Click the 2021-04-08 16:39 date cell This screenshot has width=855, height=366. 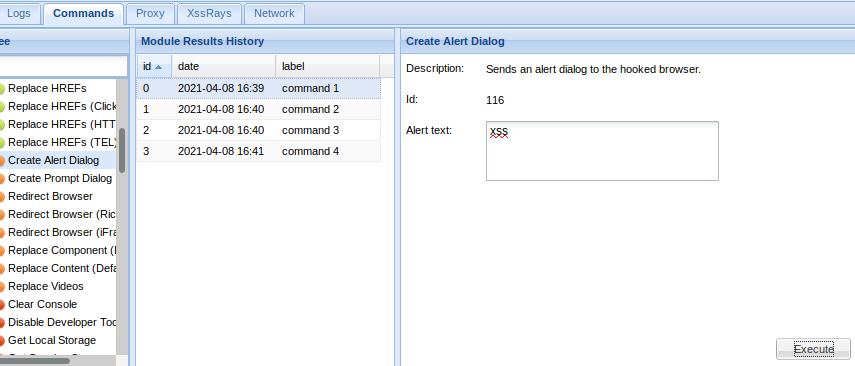coord(221,88)
